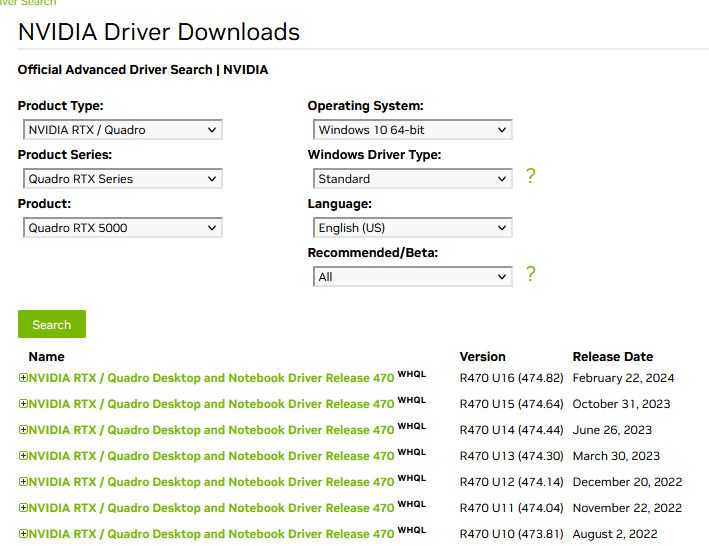Click the green Search button
The height and width of the screenshot is (546, 709).
point(52,324)
